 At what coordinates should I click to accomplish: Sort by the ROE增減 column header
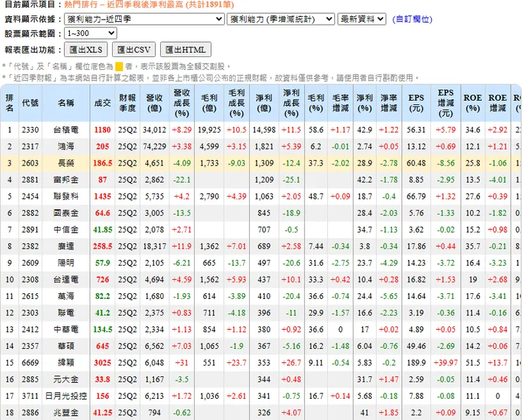click(x=498, y=103)
